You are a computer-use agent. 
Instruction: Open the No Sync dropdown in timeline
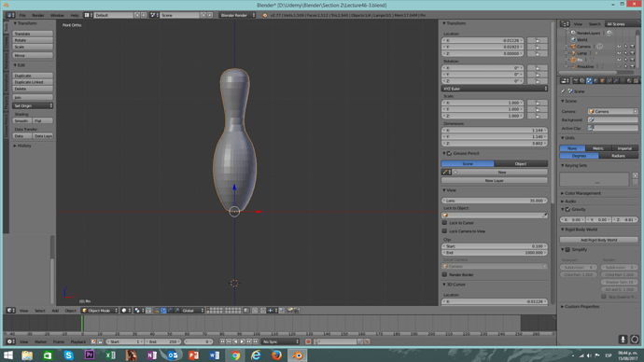(x=281, y=341)
